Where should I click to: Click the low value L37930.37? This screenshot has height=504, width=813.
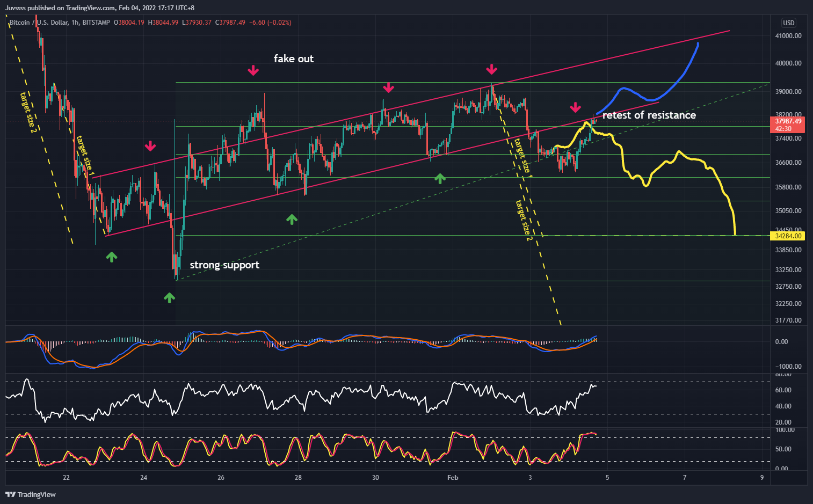pyautogui.click(x=197, y=23)
